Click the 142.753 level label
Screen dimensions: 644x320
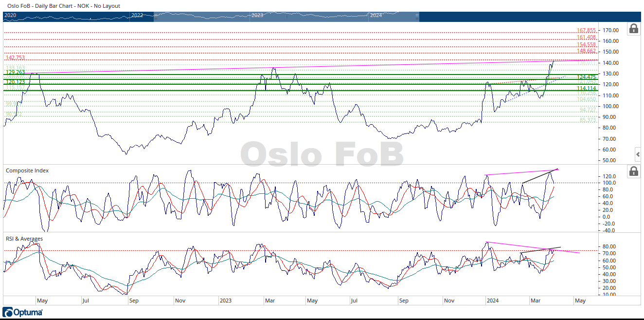click(15, 58)
